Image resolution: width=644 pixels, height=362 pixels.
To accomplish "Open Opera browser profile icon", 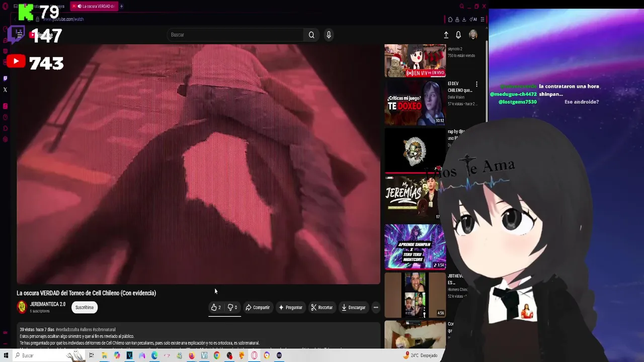I will click(x=457, y=20).
